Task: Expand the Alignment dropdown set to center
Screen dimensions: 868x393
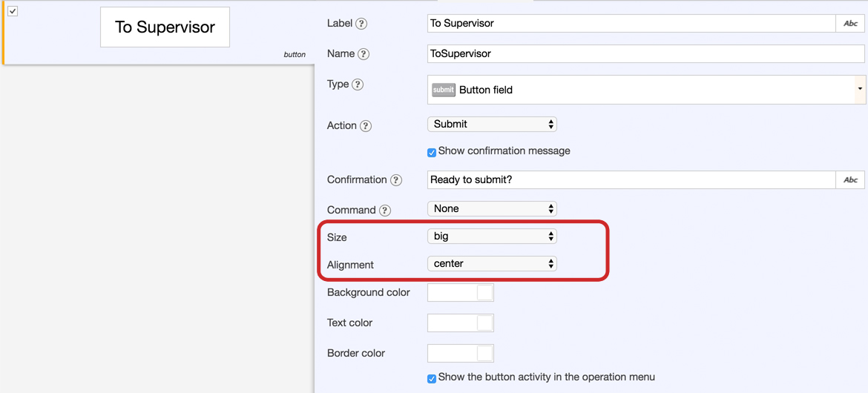Action: point(492,264)
